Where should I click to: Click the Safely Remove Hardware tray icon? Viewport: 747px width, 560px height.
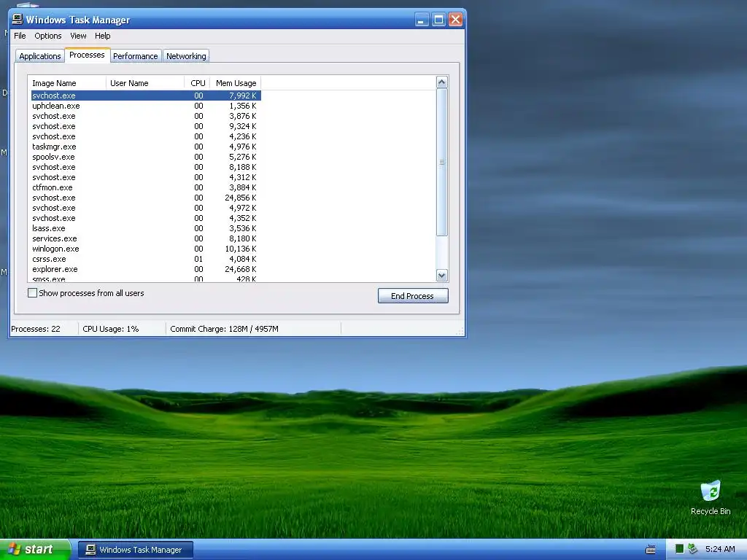(692, 549)
